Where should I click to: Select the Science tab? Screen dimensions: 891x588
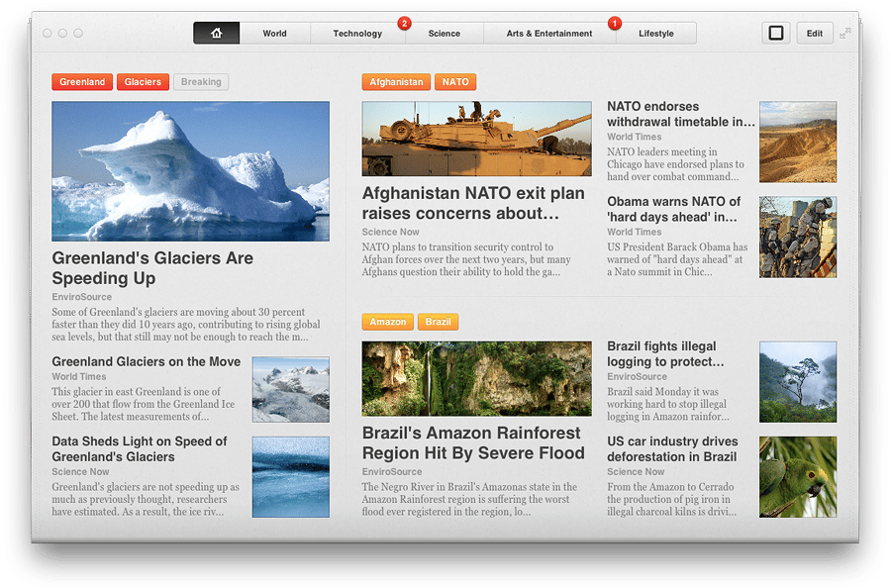coord(444,34)
